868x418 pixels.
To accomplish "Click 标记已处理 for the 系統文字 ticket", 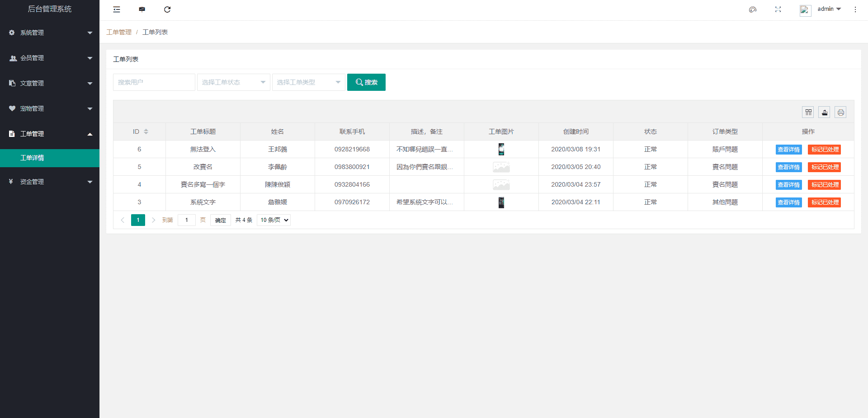I will (825, 202).
